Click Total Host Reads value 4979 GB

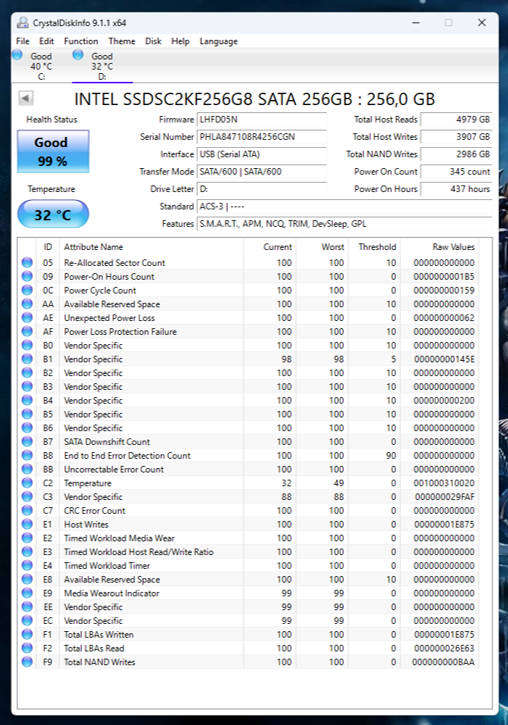pos(456,119)
